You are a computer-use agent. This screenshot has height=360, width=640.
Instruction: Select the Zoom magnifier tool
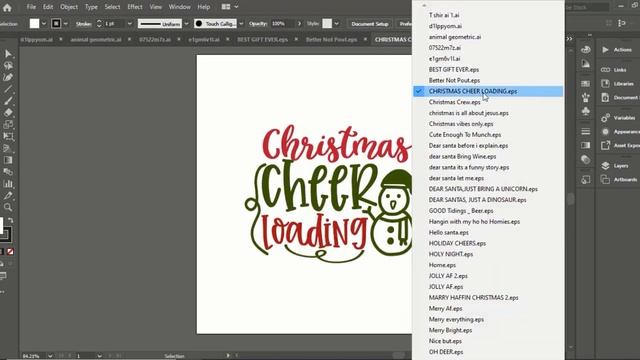coord(8,207)
